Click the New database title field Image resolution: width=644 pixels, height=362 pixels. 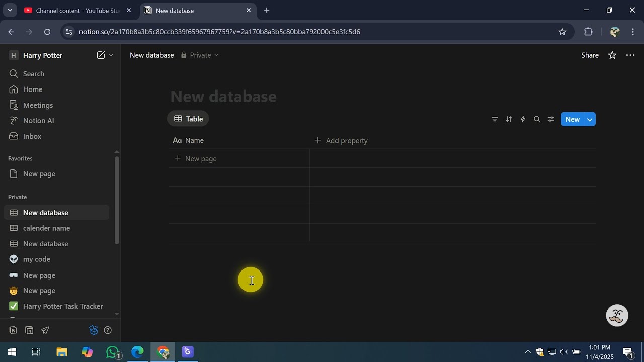coord(223,96)
